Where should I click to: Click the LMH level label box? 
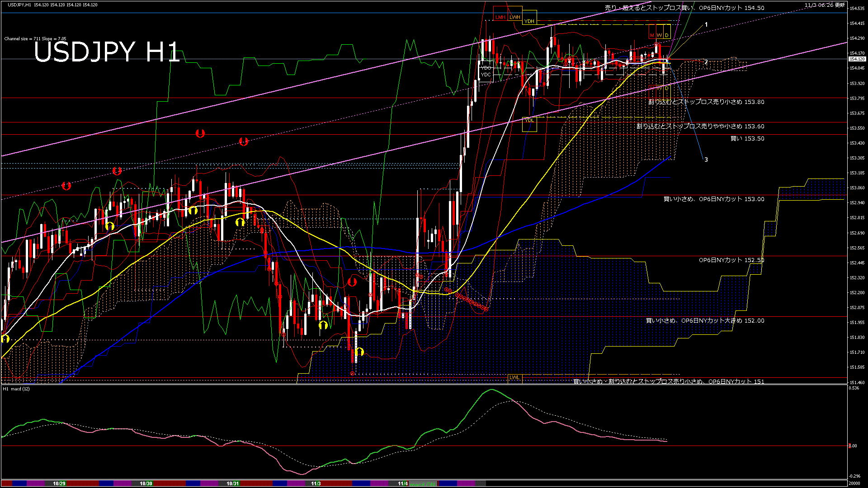(500, 17)
